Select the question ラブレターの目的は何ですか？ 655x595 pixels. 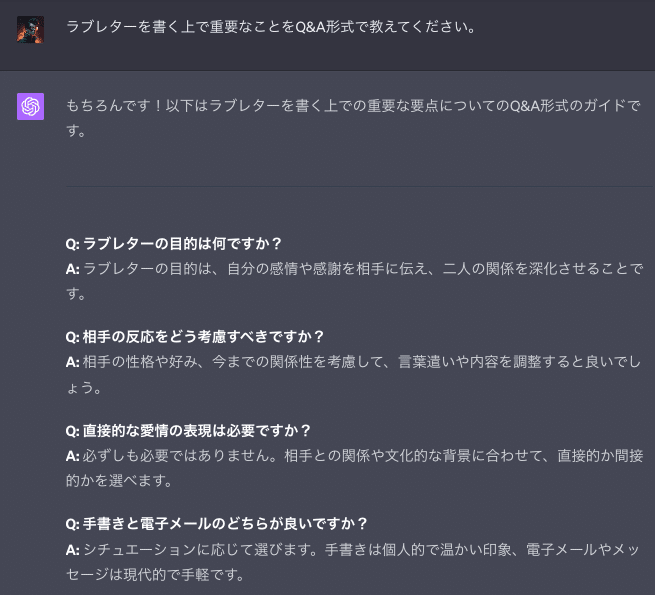[174, 243]
